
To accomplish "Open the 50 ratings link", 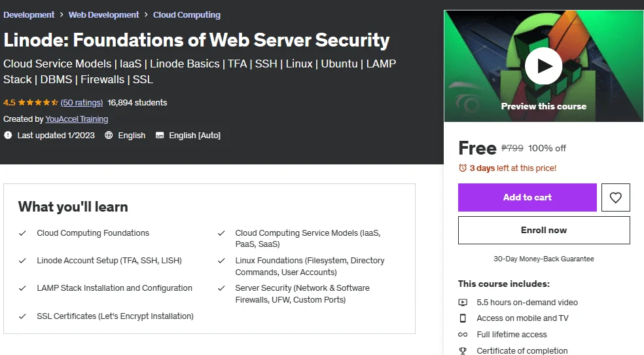I will pyautogui.click(x=82, y=102).
